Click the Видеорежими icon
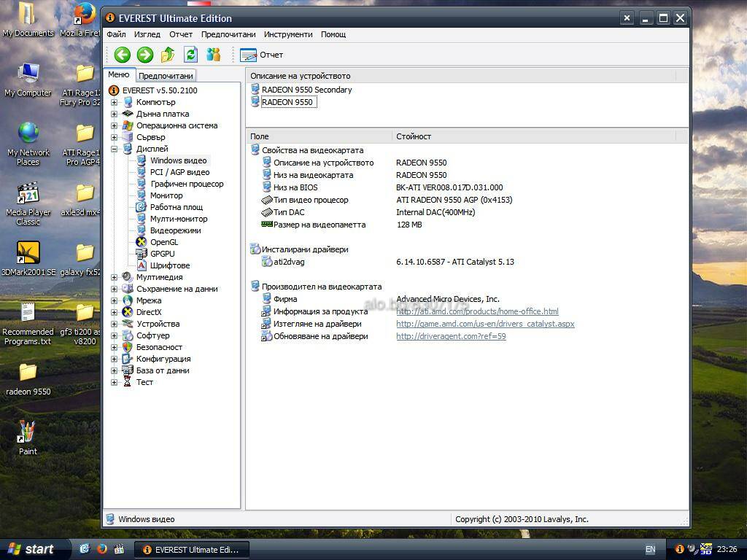747x560 pixels. (142, 230)
